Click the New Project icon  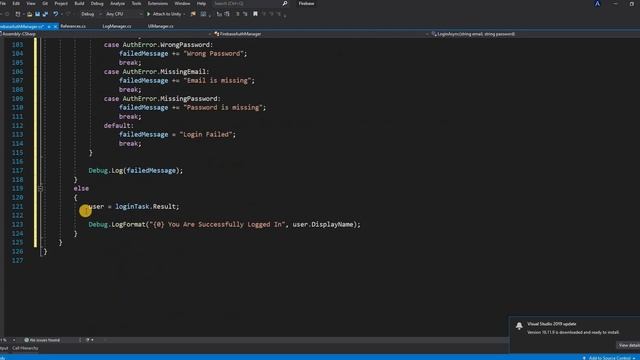(x=18, y=14)
